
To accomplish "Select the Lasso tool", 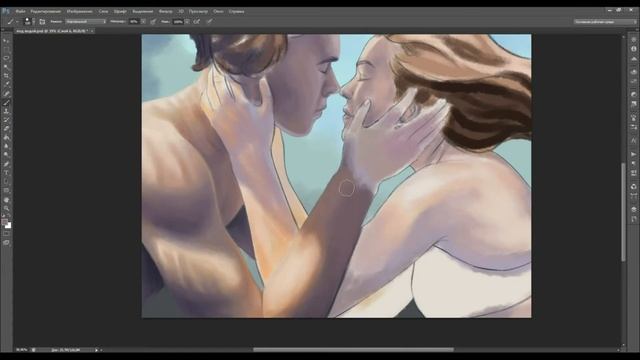I will coord(6,58).
